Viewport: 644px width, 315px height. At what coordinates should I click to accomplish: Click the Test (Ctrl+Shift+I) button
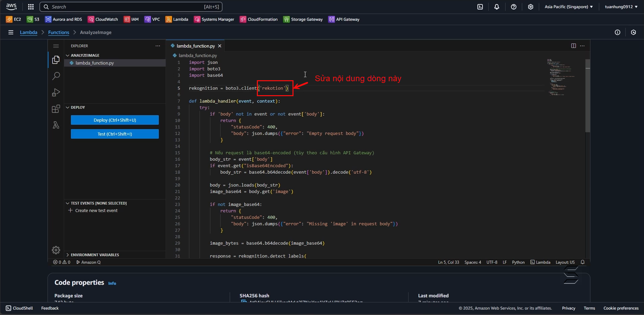pyautogui.click(x=115, y=134)
